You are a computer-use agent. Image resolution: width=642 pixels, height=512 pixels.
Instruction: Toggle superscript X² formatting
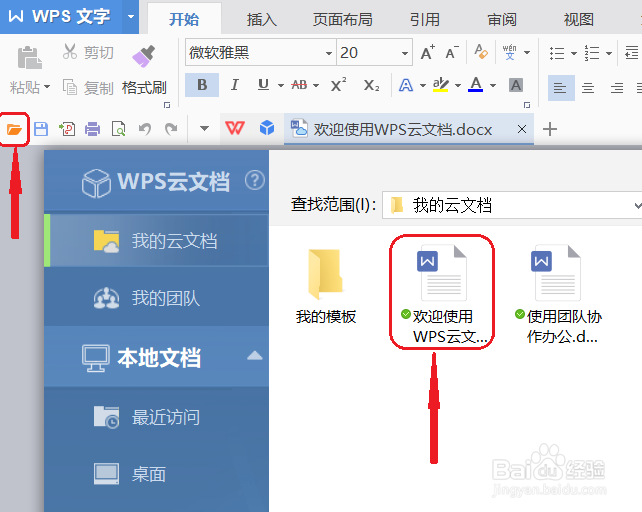[338, 85]
